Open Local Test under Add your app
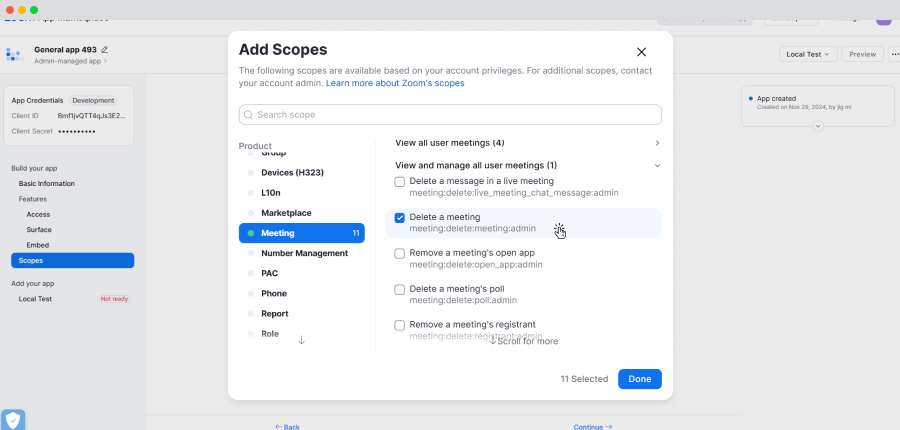The image size is (900, 430). point(35,299)
